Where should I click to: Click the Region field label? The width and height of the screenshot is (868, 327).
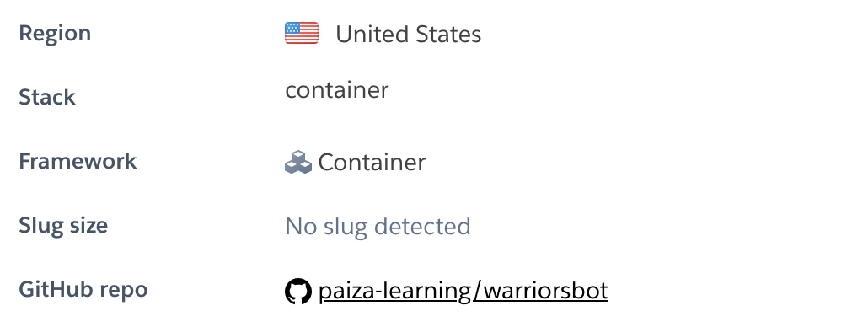pos(55,34)
